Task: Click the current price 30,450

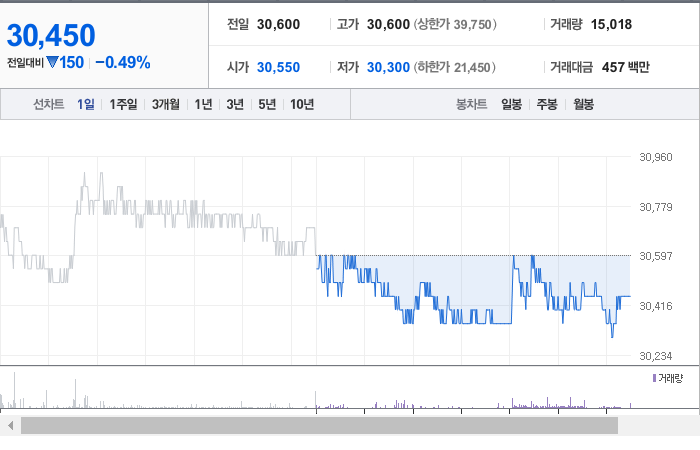Action: point(51,35)
